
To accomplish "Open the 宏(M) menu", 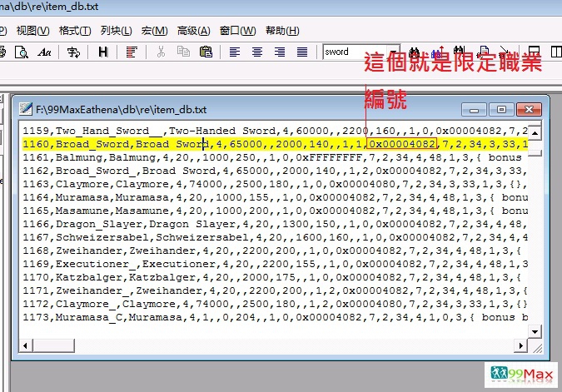I will 154,31.
